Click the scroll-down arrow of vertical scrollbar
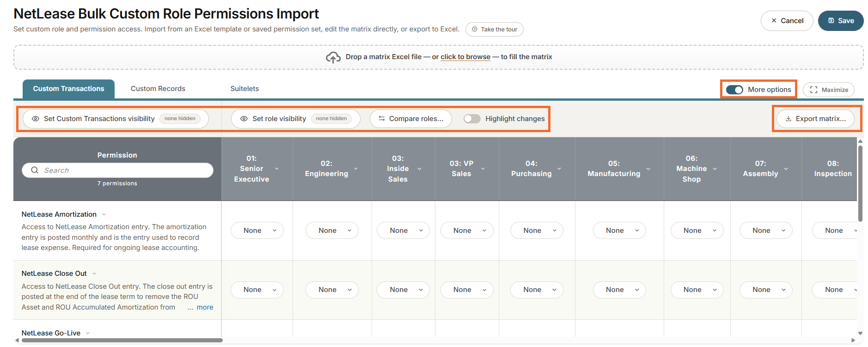The height and width of the screenshot is (347, 868). (x=860, y=333)
